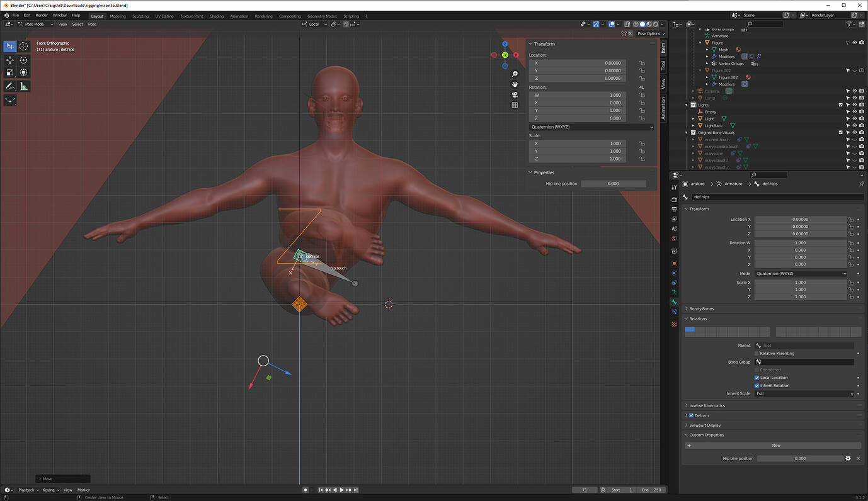
Task: Expand the Bendy Bones panel
Action: [x=701, y=309]
